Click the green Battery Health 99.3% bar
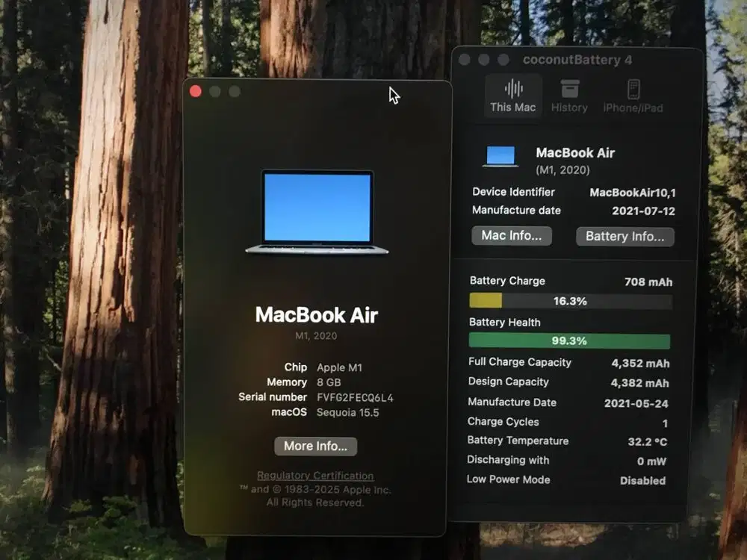 tap(569, 340)
